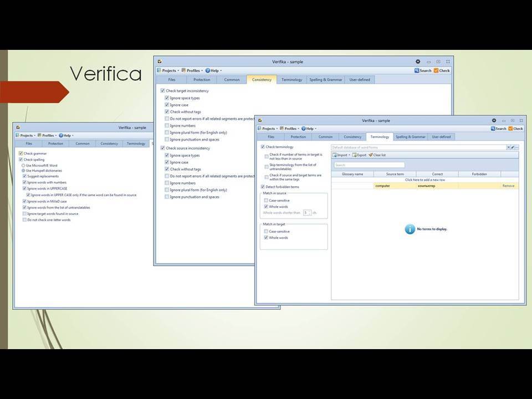This screenshot has height=399, width=532.
Task: Open Help menu in the Consistency window
Action: tap(213, 70)
